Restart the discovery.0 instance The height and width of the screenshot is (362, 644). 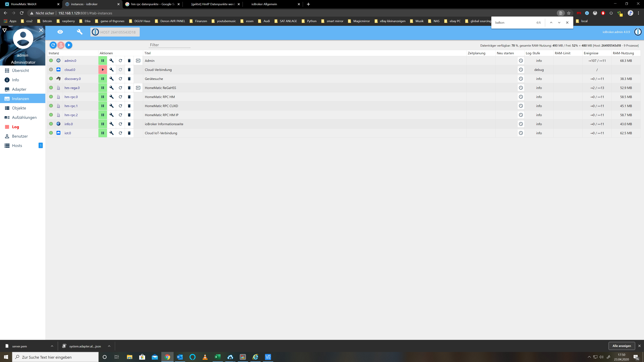120,79
